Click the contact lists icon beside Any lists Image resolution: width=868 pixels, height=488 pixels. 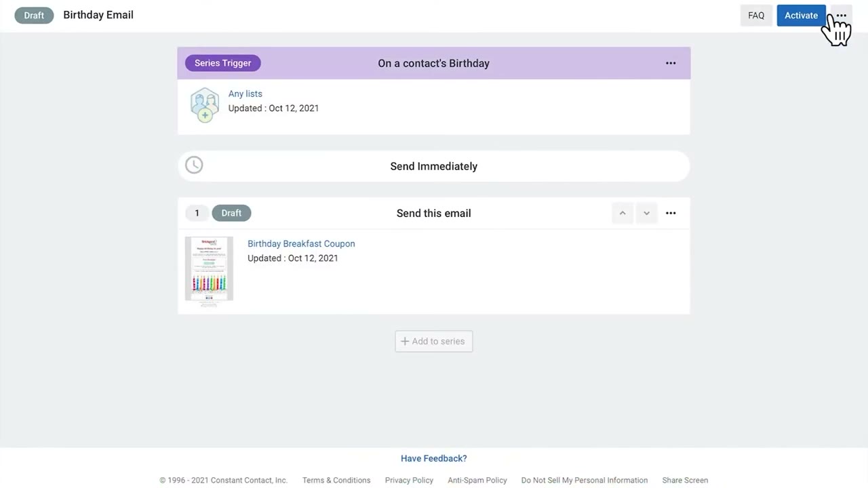point(205,105)
